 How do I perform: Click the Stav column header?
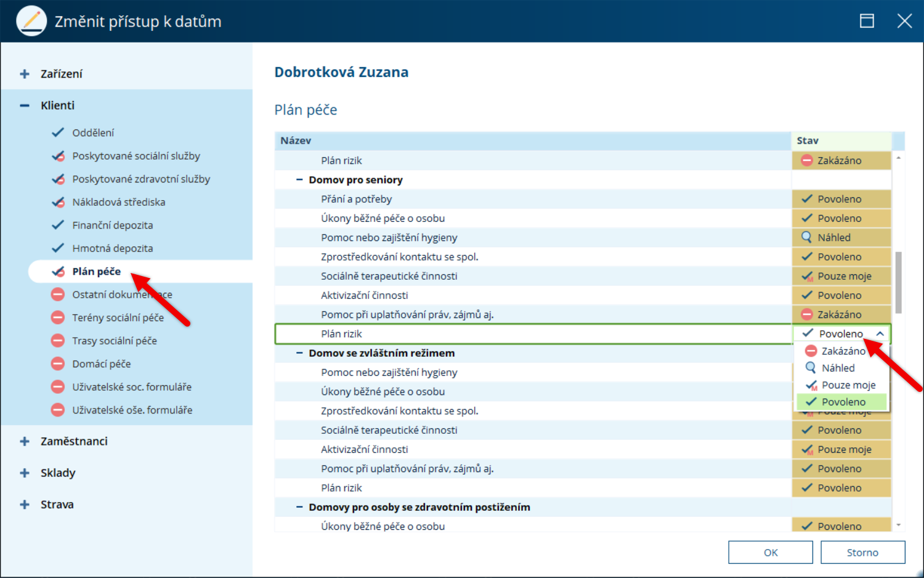tap(841, 140)
